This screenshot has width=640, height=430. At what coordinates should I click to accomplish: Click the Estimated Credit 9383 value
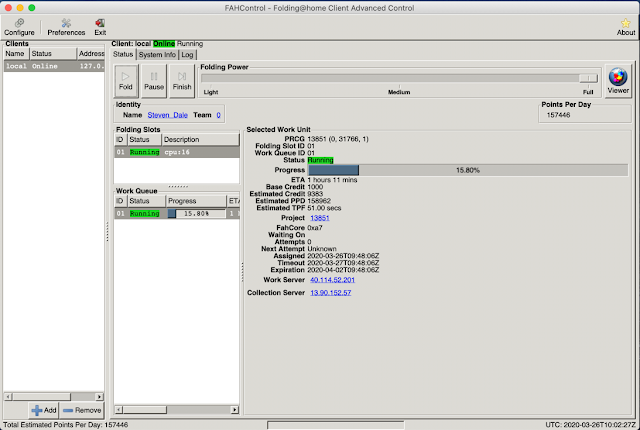click(315, 194)
